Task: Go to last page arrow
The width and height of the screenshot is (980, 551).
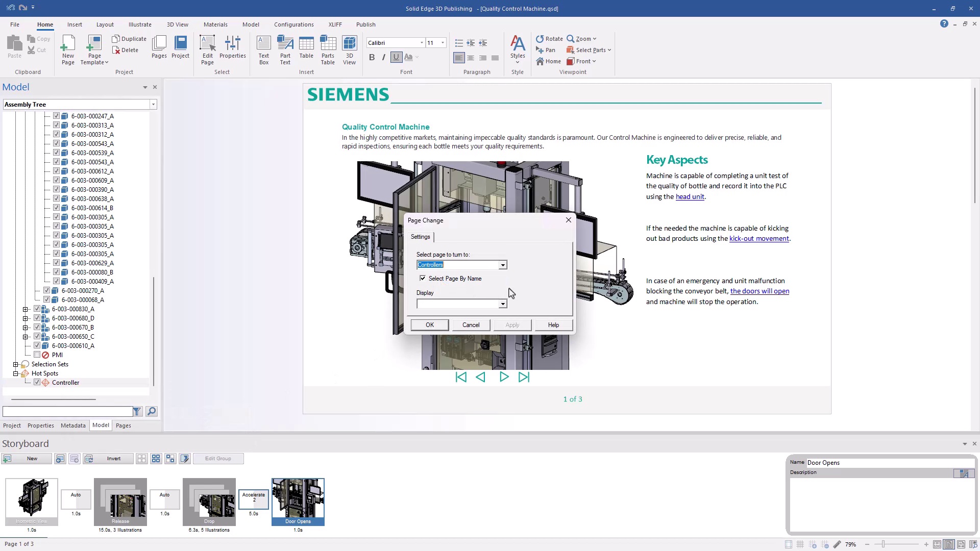Action: (524, 377)
